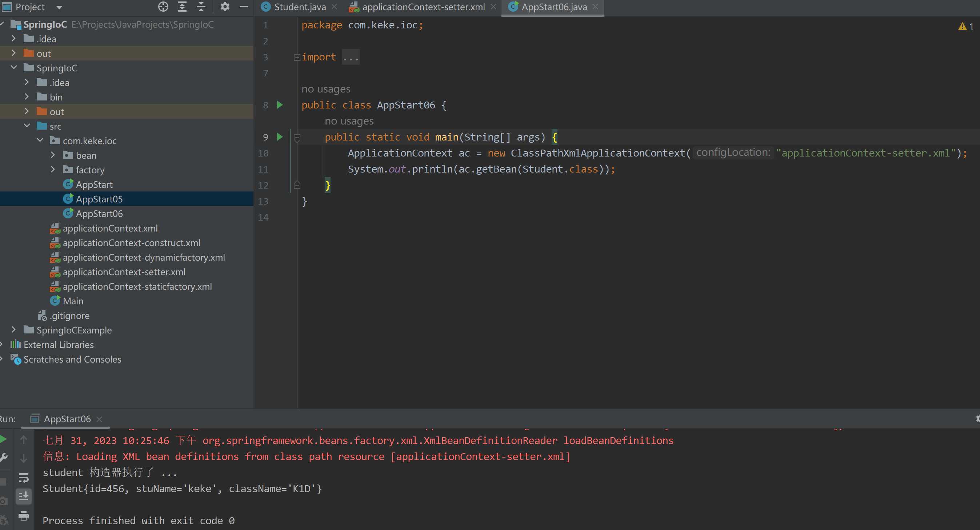Click the run gutter arrow beside the main method
This screenshot has width=980, height=530.
click(280, 137)
